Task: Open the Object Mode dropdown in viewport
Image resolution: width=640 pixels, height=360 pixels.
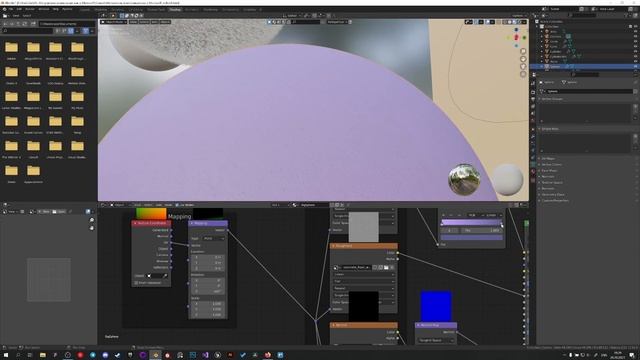Action: coord(114,22)
